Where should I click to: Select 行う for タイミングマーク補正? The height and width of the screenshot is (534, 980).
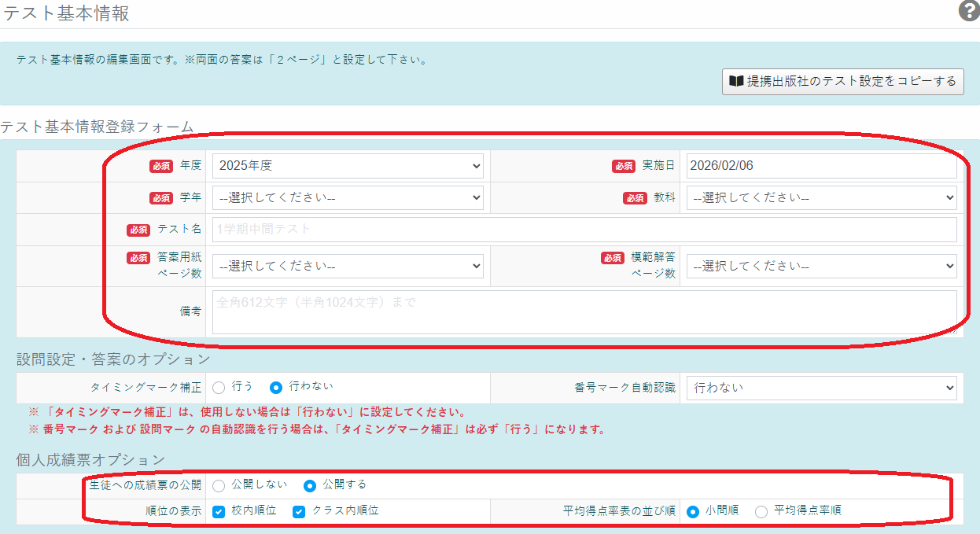[x=219, y=387]
